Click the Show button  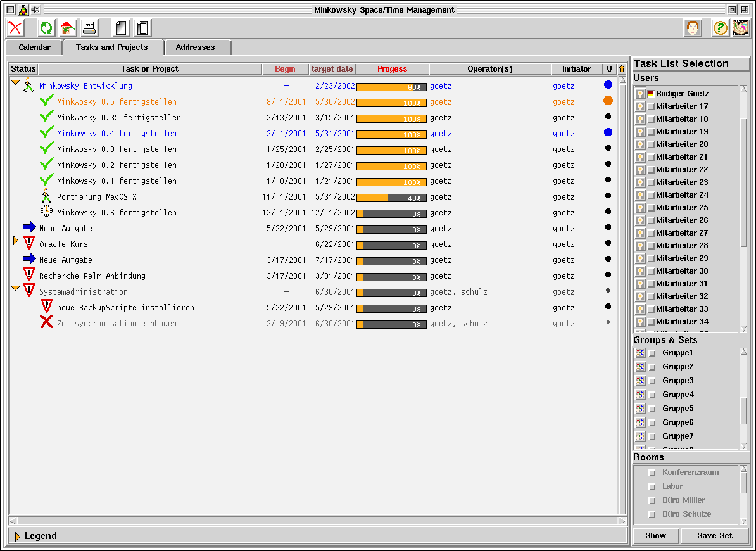(656, 536)
